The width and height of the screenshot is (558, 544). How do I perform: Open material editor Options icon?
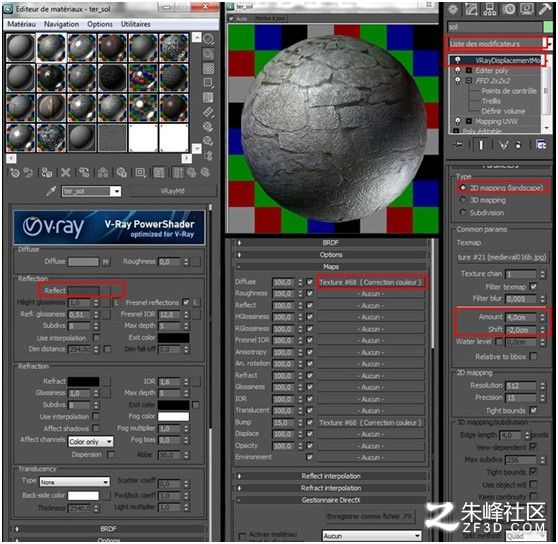pyautogui.click(x=209, y=127)
